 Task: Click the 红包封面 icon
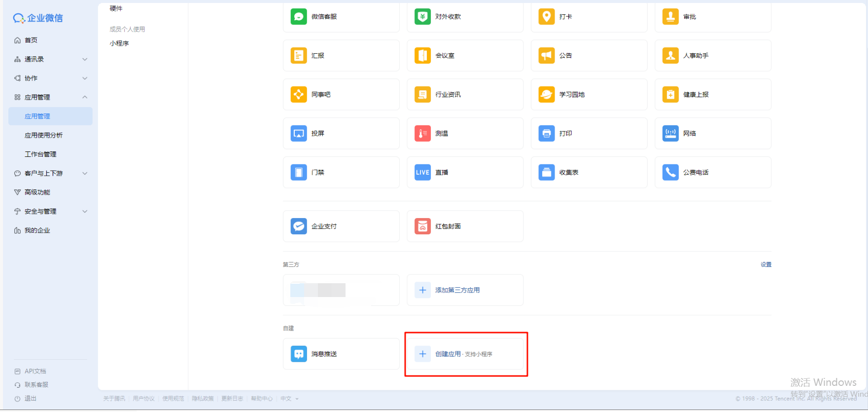(422, 226)
